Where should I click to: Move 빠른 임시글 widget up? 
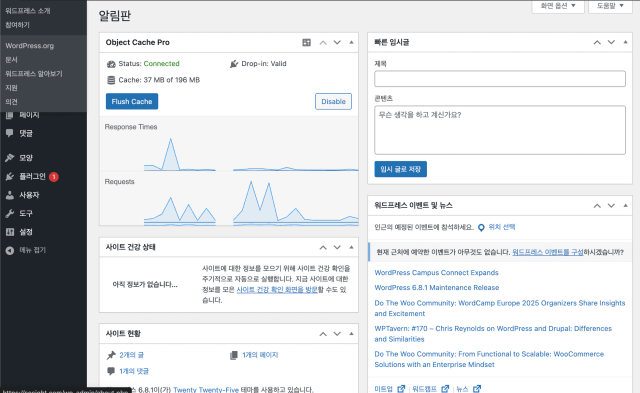pyautogui.click(x=597, y=42)
